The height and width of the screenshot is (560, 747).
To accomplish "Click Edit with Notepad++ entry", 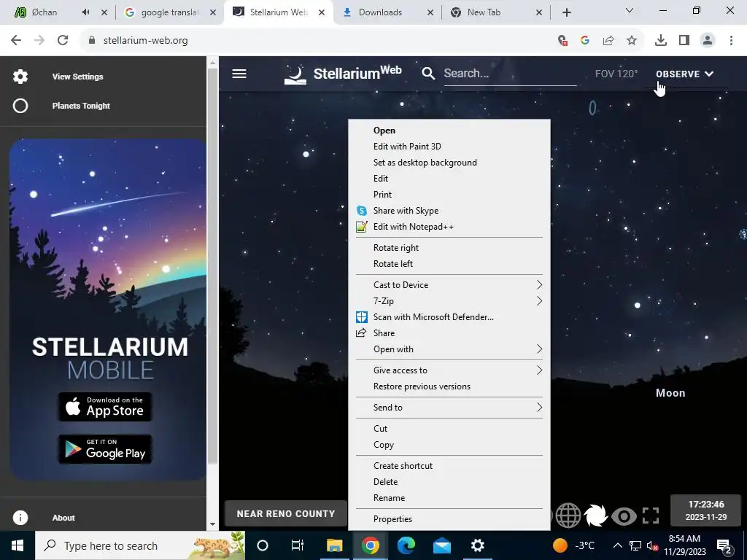I will point(413,227).
